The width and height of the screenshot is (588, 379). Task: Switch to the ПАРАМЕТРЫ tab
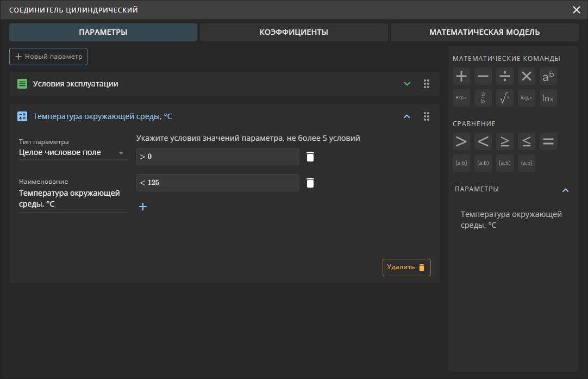[x=103, y=32]
